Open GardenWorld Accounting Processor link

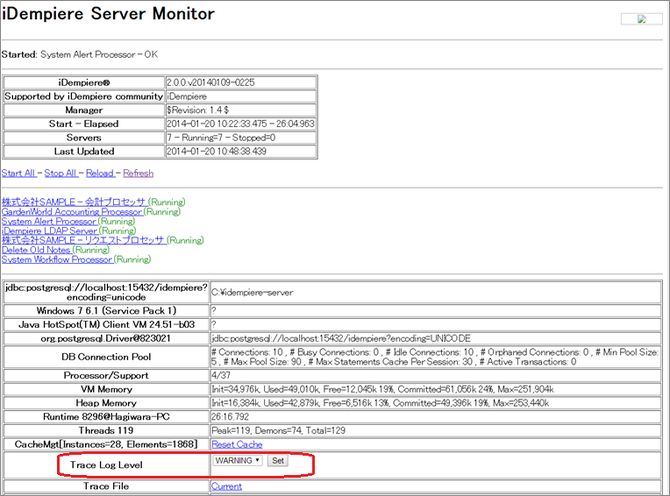click(72, 211)
